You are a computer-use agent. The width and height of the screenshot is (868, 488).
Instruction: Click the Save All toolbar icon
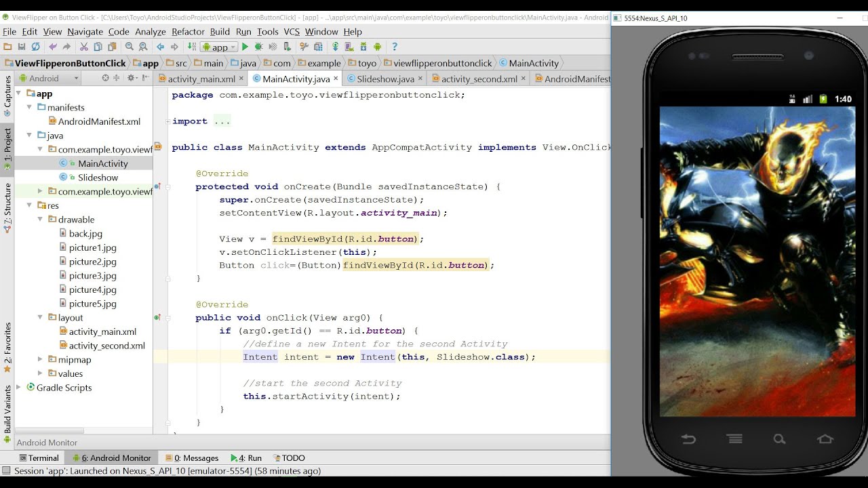tap(22, 47)
